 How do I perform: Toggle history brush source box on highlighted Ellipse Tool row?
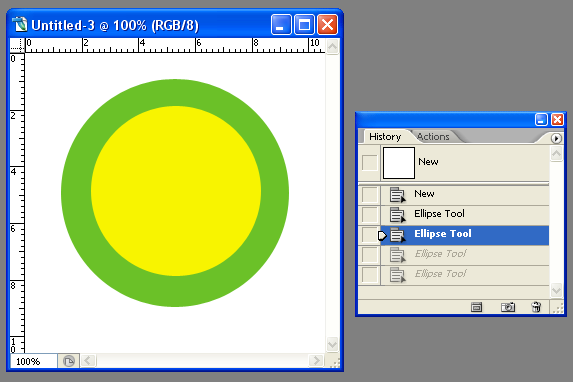(x=369, y=235)
